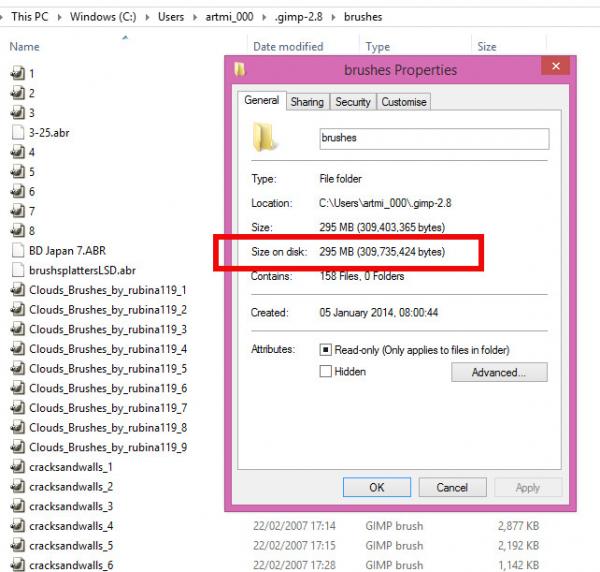Click the folder icon in Properties title bar
Screen dimensions: 600x572
click(240, 70)
